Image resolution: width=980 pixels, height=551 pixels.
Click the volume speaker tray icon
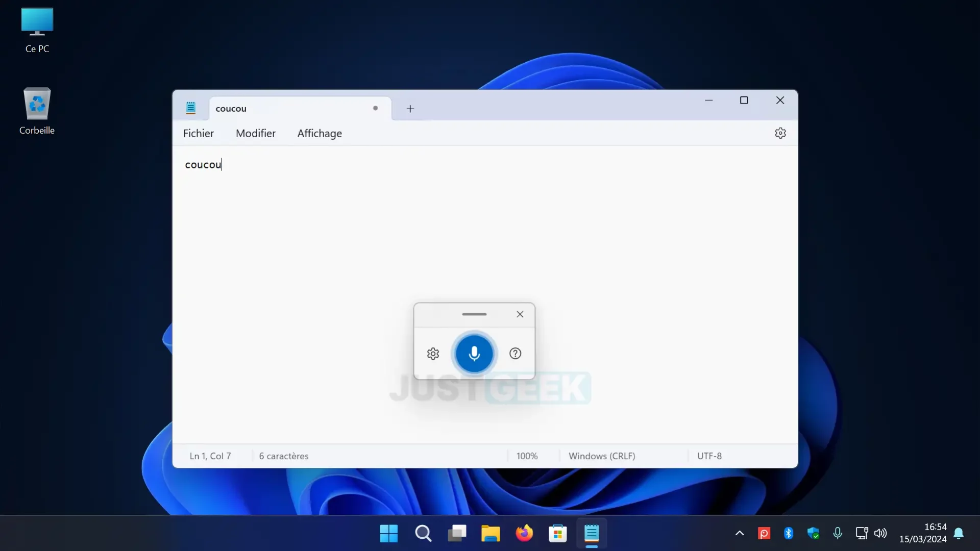(880, 534)
